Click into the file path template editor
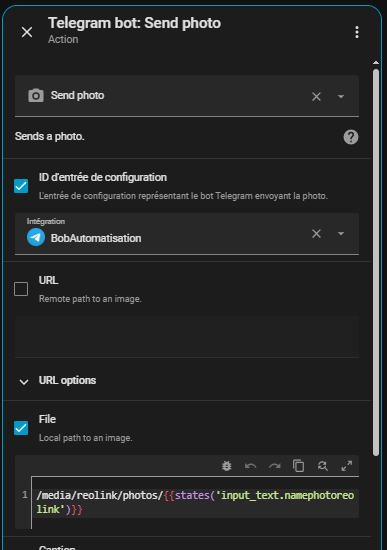The image size is (387, 550). [x=195, y=502]
